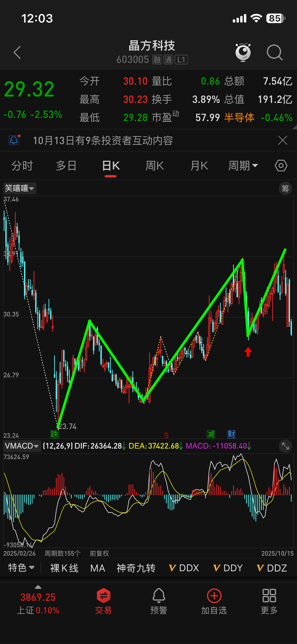
Task: Select the DDY indicator
Action: 228,568
